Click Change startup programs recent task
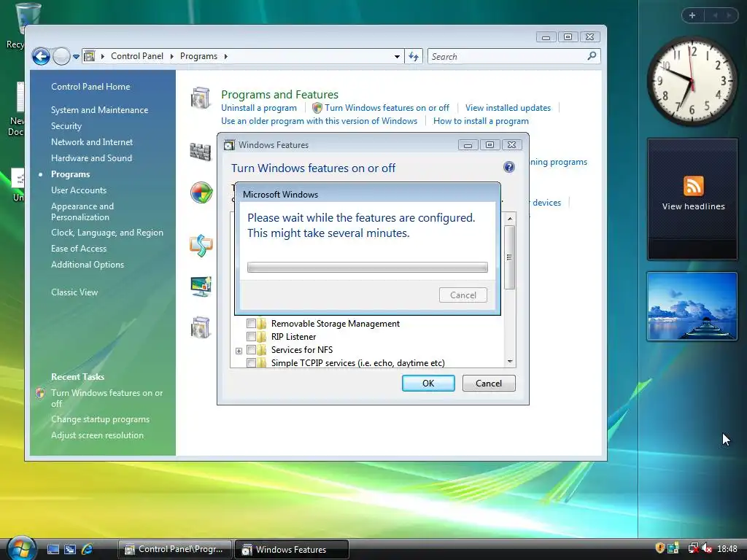Image resolution: width=747 pixels, height=560 pixels. [x=100, y=419]
